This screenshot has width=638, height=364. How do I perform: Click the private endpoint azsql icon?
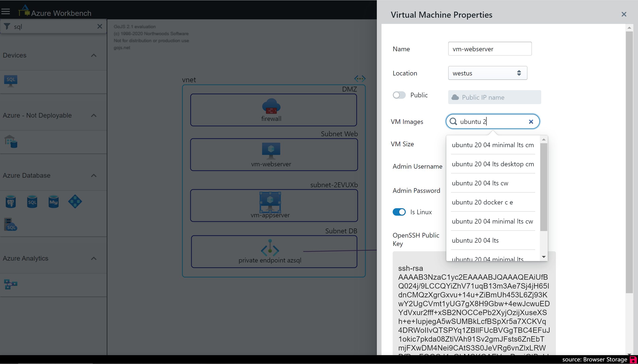click(270, 248)
